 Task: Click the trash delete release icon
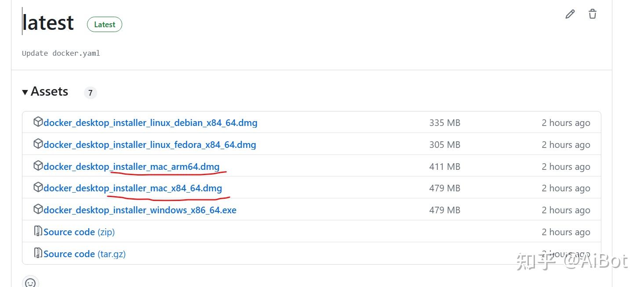pyautogui.click(x=593, y=14)
